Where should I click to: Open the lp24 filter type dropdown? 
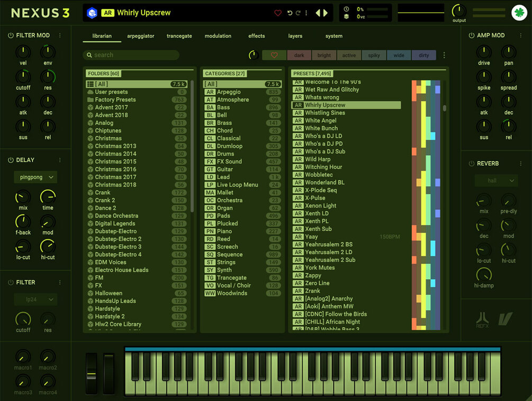[35, 299]
